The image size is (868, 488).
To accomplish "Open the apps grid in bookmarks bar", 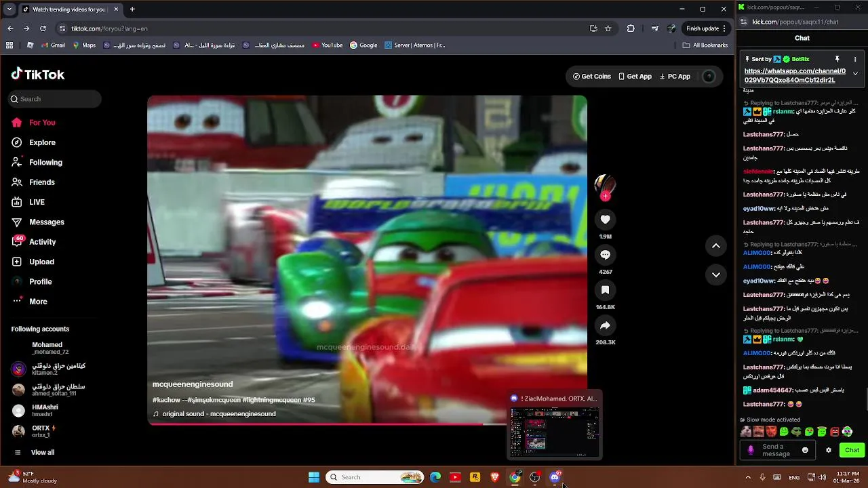I will (x=9, y=45).
